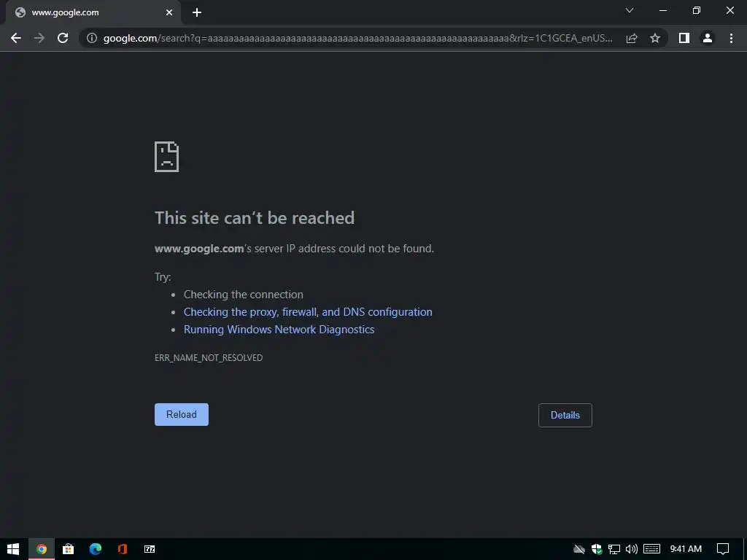Open network status tray icon
This screenshot has width=747, height=560.
click(614, 549)
